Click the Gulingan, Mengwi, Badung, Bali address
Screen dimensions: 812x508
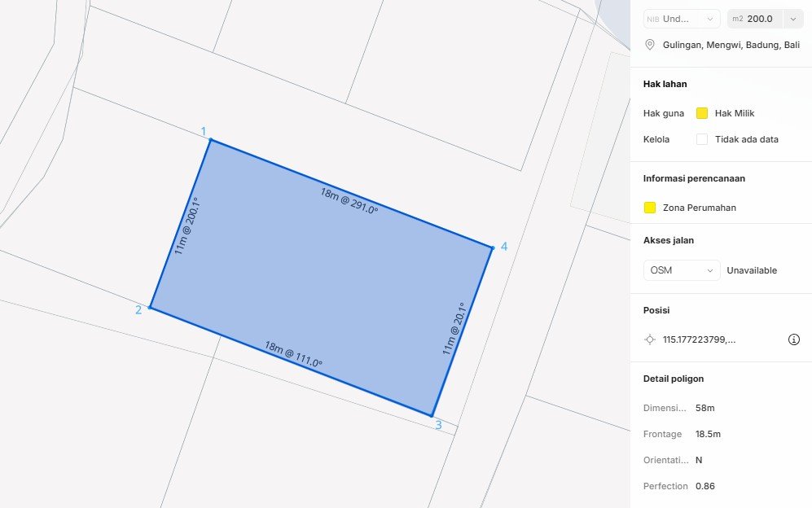coord(731,45)
